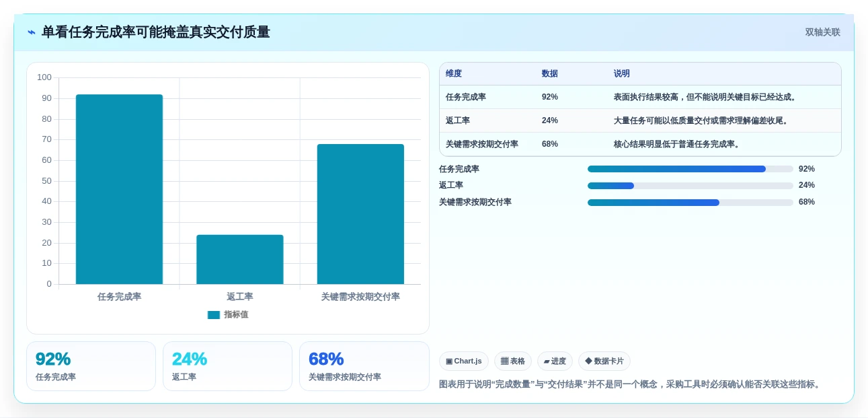Click the 进度 tag
Image resolution: width=868 pixels, height=418 pixels.
coord(555,361)
